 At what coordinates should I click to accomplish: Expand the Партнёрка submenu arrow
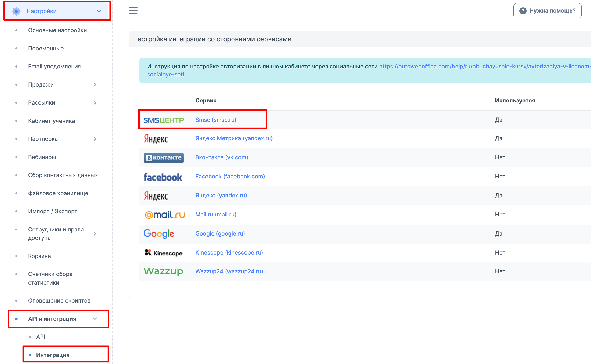point(95,139)
